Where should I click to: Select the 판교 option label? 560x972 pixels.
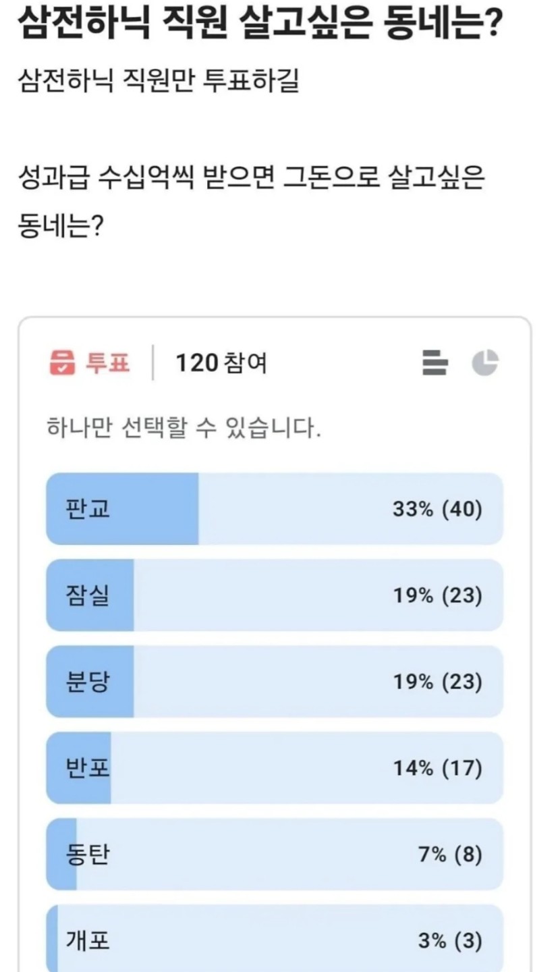coord(88,509)
